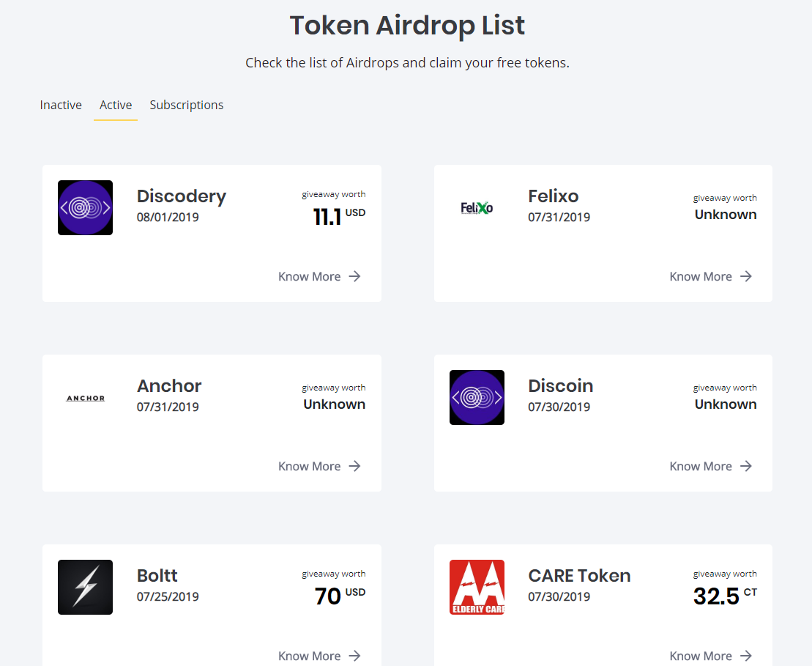Click the 32.5 CT giveaway value
The height and width of the screenshot is (666, 812).
725,596
